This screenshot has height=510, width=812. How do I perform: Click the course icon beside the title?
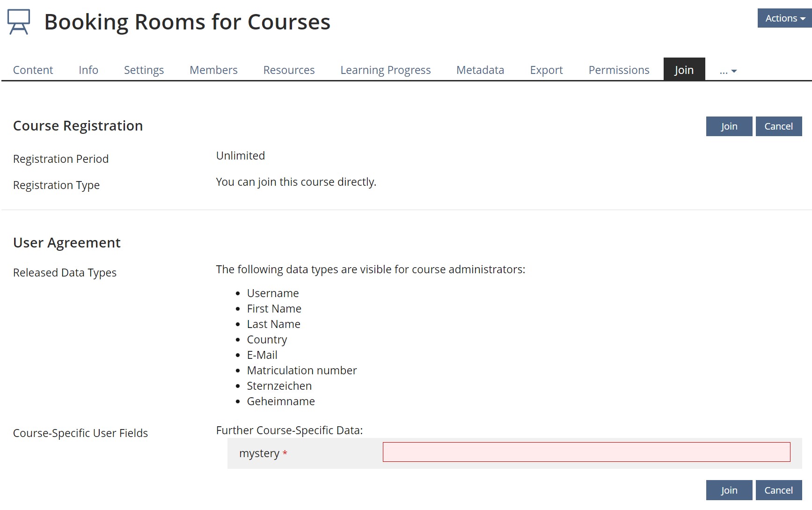(x=19, y=22)
